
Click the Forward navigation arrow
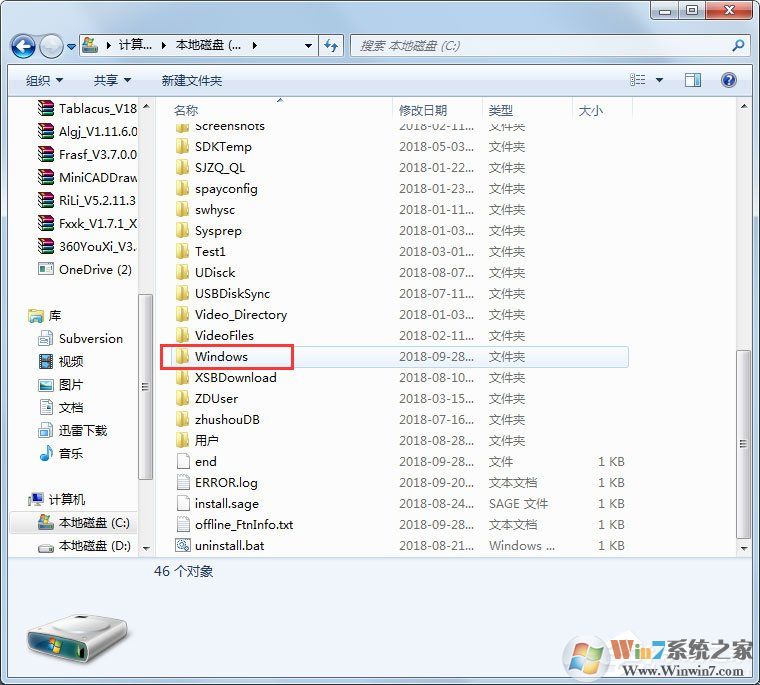51,47
